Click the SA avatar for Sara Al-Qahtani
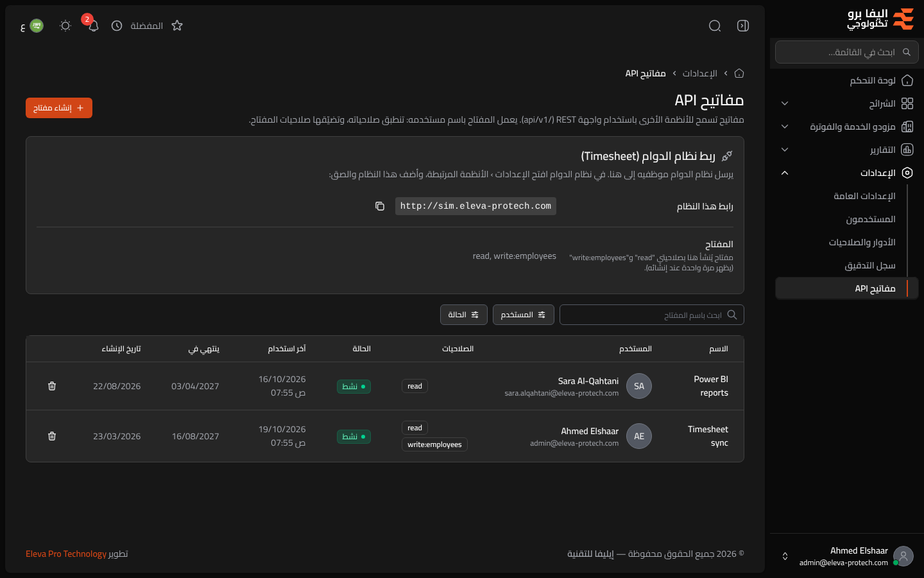This screenshot has width=924, height=578. coord(639,386)
